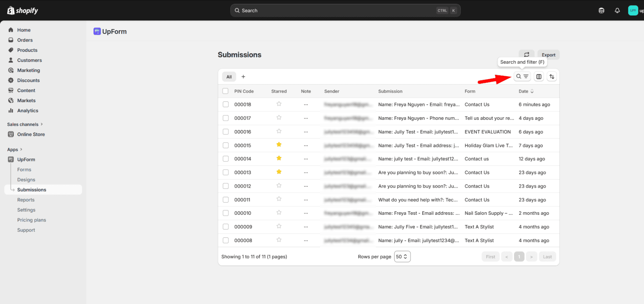Unstar submission 000014

(279, 158)
